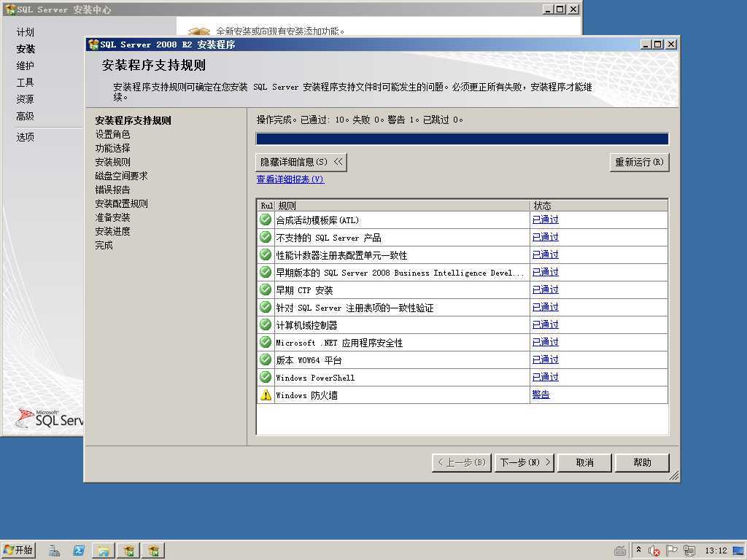Viewport: 747px width, 560px height.
Task: Open 已通过 link for 版本 WOW64 平台
Action: pos(545,359)
